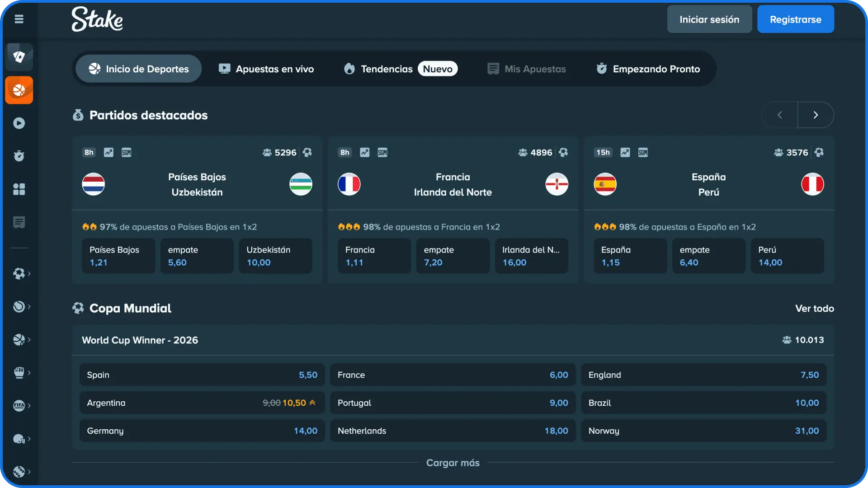The image size is (868, 488).
Task: Expand the soccer sport sidebar item
Action: (x=21, y=273)
